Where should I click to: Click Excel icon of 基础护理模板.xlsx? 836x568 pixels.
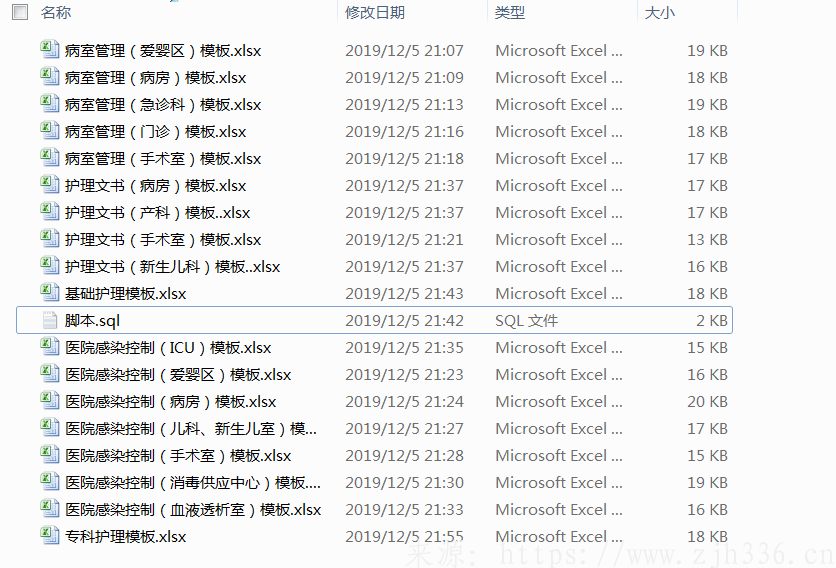click(50, 293)
